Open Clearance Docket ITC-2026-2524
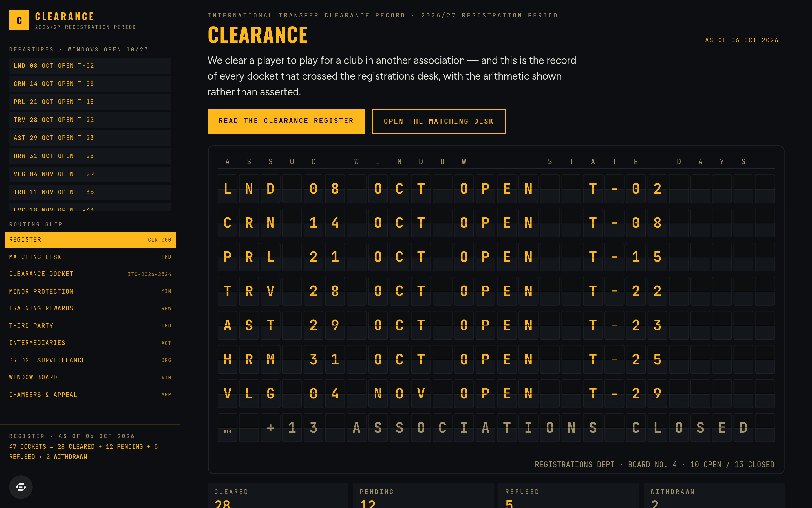 [90, 274]
